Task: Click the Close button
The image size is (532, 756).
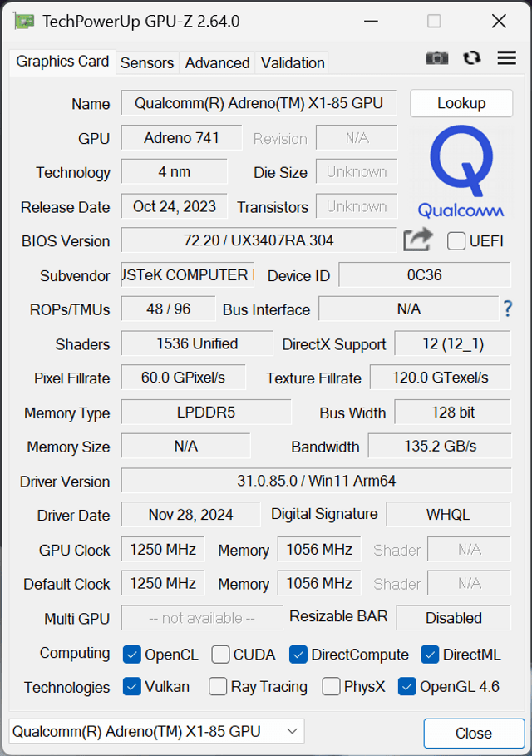Action: (x=474, y=734)
